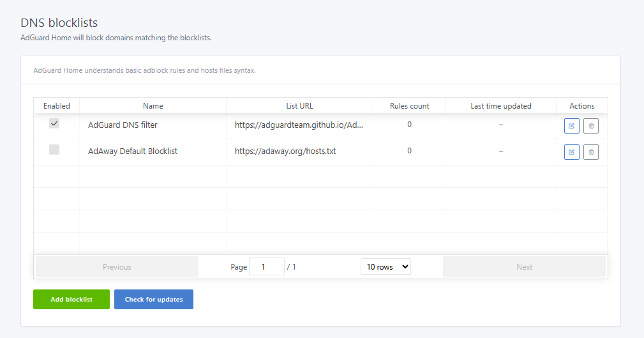Click the adguardteam.github.io list URL cell
The image size is (644, 338).
pos(299,125)
